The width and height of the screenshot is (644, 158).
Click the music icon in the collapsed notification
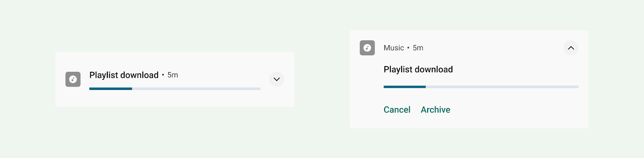coord(73,79)
